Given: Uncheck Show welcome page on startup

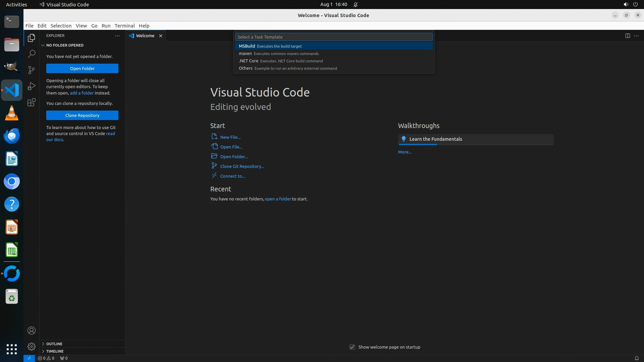Looking at the screenshot, I should click(x=352, y=347).
